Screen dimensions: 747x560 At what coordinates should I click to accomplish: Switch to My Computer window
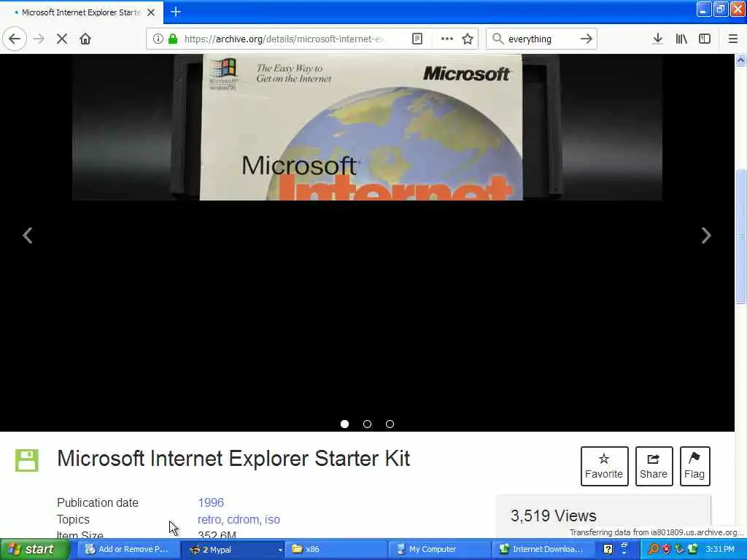pyautogui.click(x=438, y=550)
